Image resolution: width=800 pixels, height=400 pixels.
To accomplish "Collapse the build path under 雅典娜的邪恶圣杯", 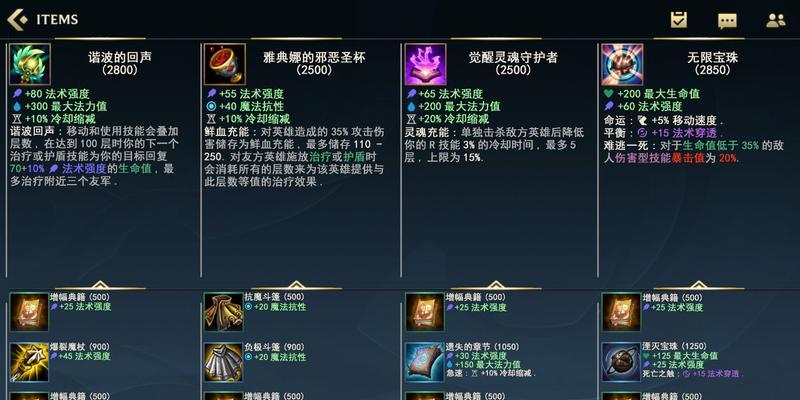I will pyautogui.click(x=296, y=285).
